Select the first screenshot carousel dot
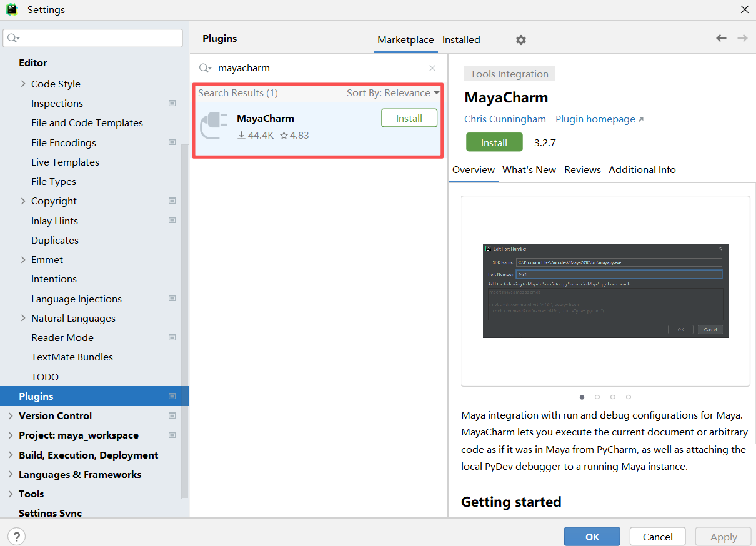The image size is (756, 546). (x=582, y=397)
